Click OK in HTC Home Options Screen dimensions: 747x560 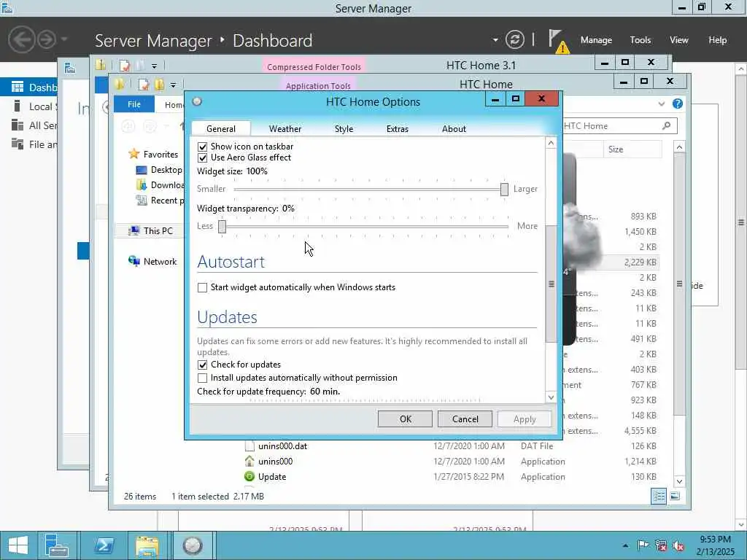(x=406, y=419)
